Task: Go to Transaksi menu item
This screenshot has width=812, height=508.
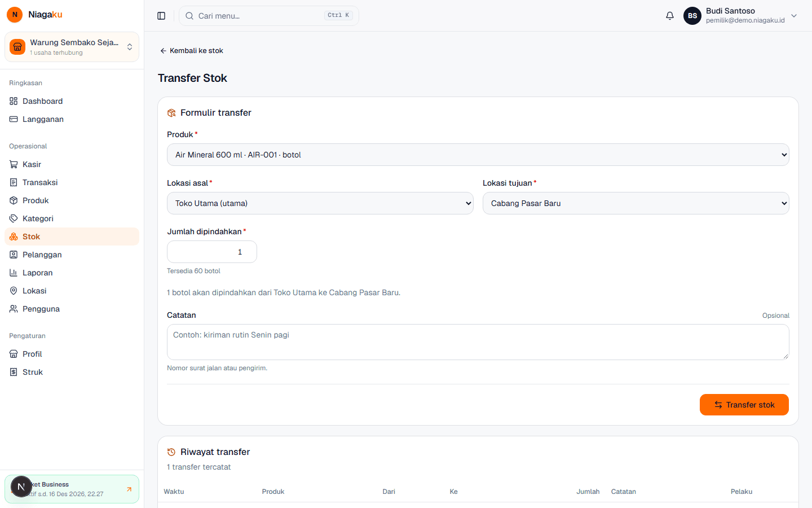Action: point(72,182)
